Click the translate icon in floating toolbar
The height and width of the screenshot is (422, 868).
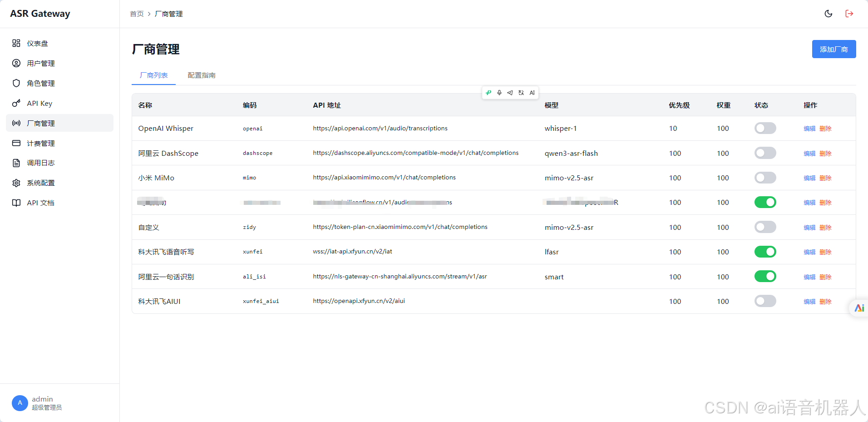(x=521, y=93)
